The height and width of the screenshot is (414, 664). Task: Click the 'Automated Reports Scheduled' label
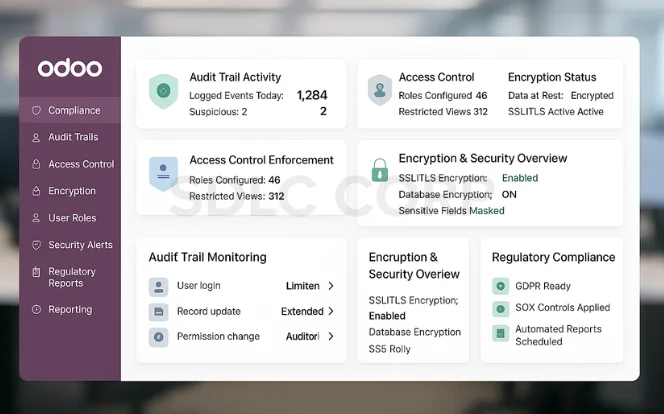[x=558, y=335]
